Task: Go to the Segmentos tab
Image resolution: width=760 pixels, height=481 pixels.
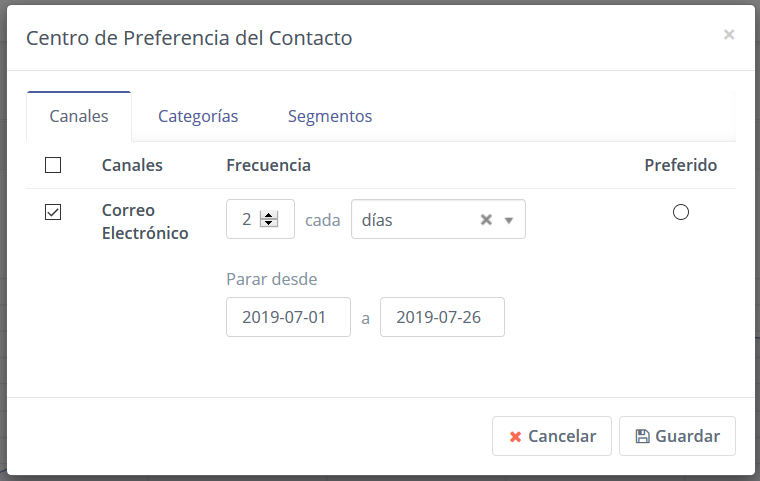Action: (330, 116)
